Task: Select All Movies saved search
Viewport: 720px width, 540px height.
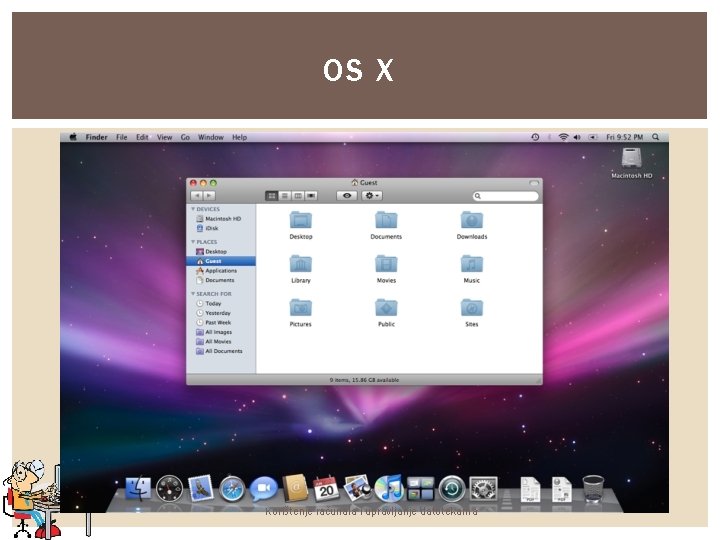Action: pos(221,342)
